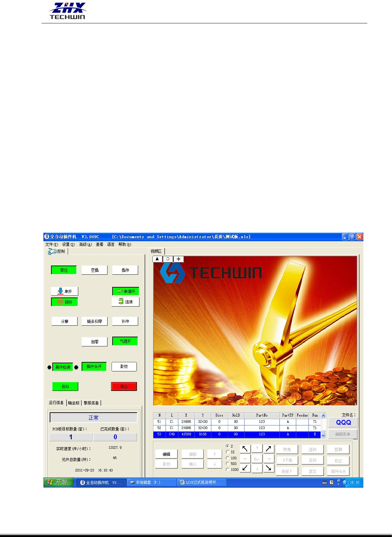Image resolution: width=392 pixels, height=537 pixels.
Task: Click the 影校 button in control panel
Action: click(x=124, y=367)
